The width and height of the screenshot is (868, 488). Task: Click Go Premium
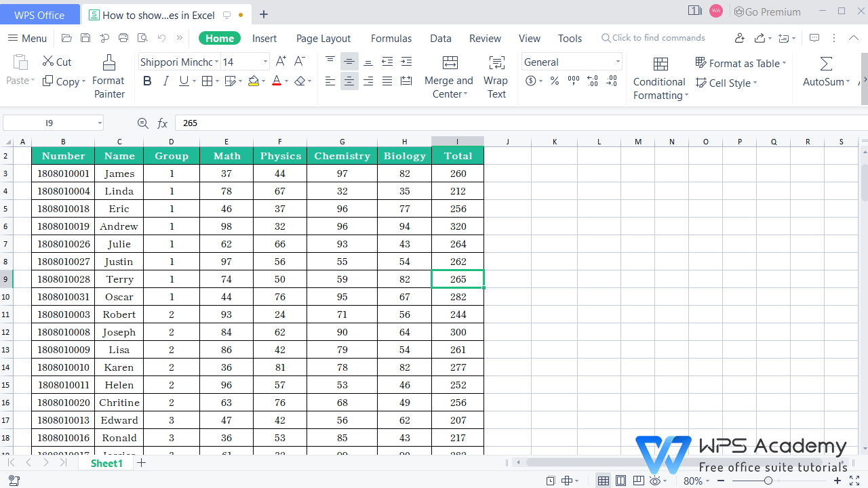click(767, 12)
